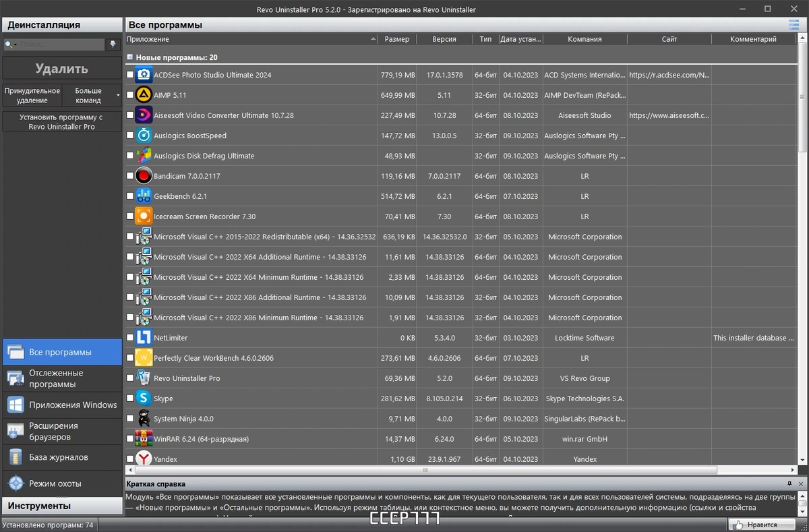Click the Visual C++ 2015-2022 Redistributable icon
The image size is (809, 532).
pyautogui.click(x=144, y=237)
